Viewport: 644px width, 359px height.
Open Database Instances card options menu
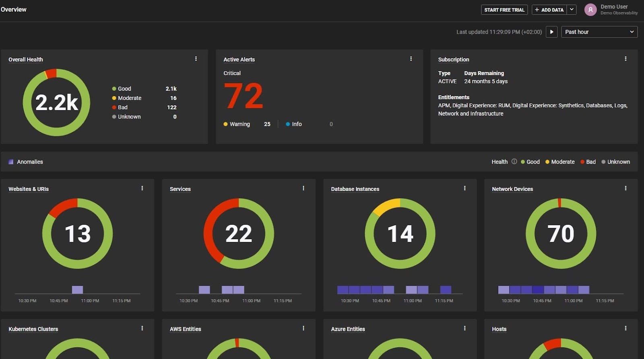[465, 188]
